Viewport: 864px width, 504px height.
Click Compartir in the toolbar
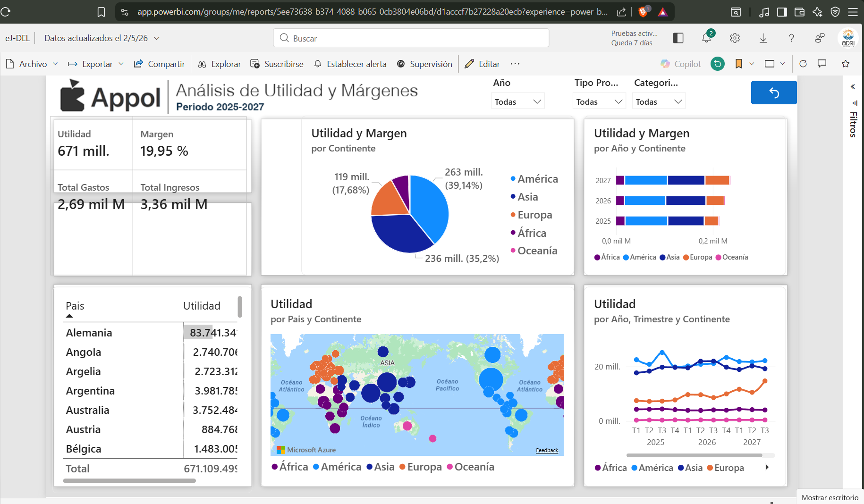click(159, 64)
